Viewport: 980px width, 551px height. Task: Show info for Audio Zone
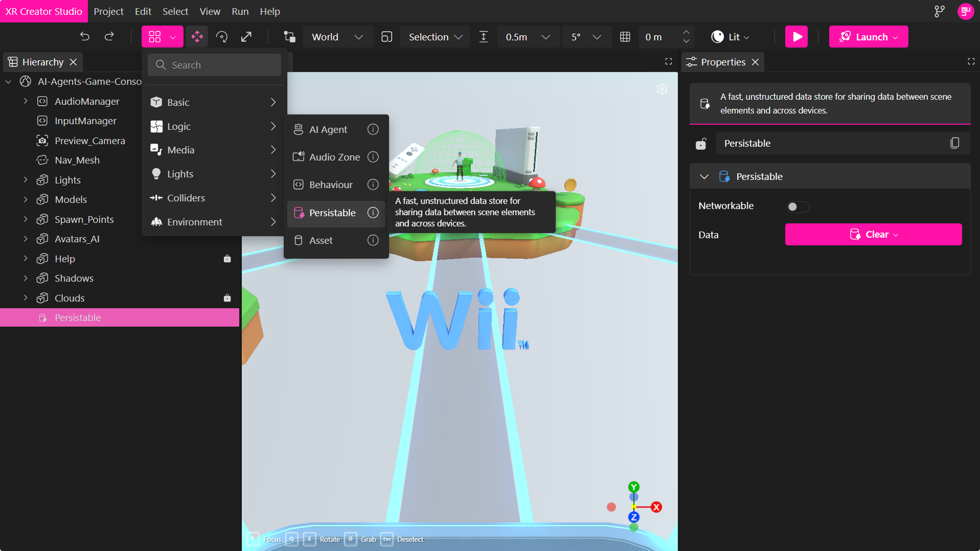click(373, 157)
